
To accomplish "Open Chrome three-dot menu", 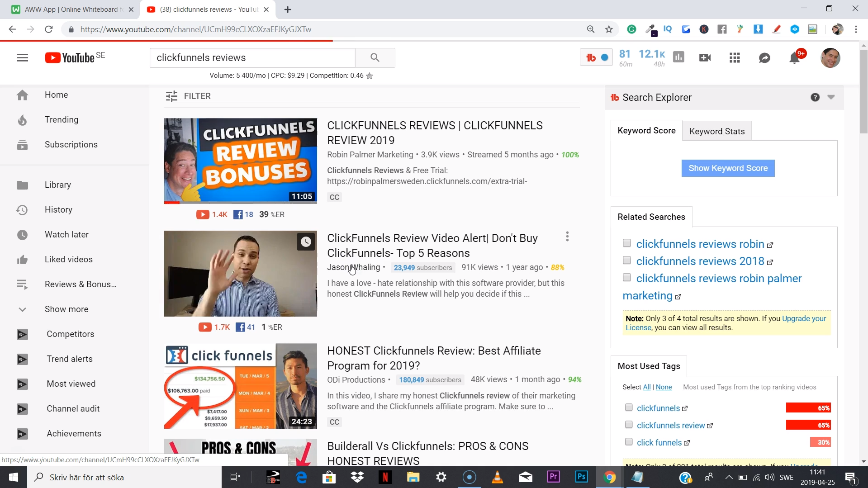I will [x=856, y=29].
